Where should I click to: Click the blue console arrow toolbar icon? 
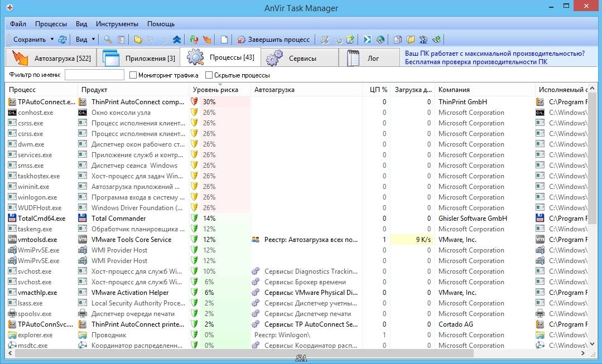tap(368, 39)
